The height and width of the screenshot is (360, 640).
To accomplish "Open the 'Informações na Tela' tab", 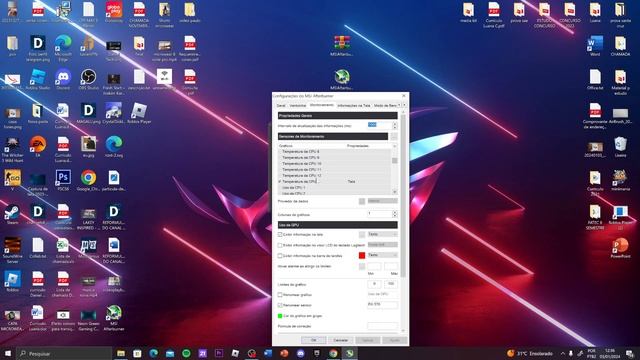I will [353, 106].
